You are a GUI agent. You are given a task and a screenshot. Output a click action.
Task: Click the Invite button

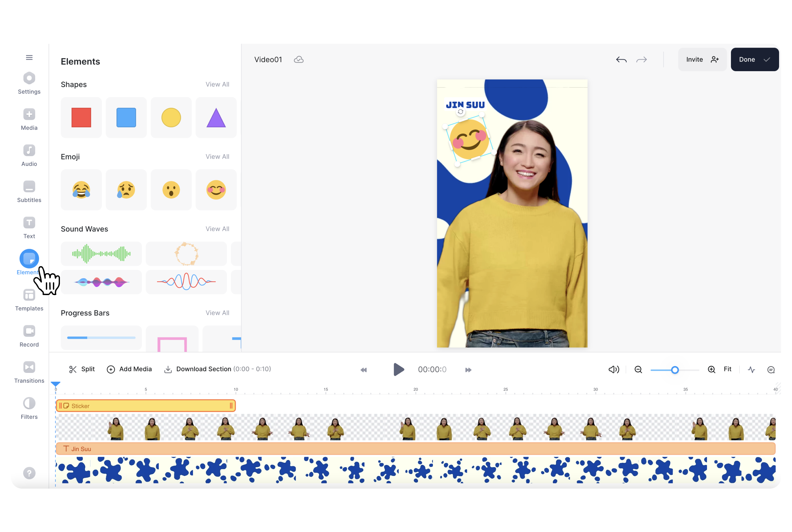[702, 59]
